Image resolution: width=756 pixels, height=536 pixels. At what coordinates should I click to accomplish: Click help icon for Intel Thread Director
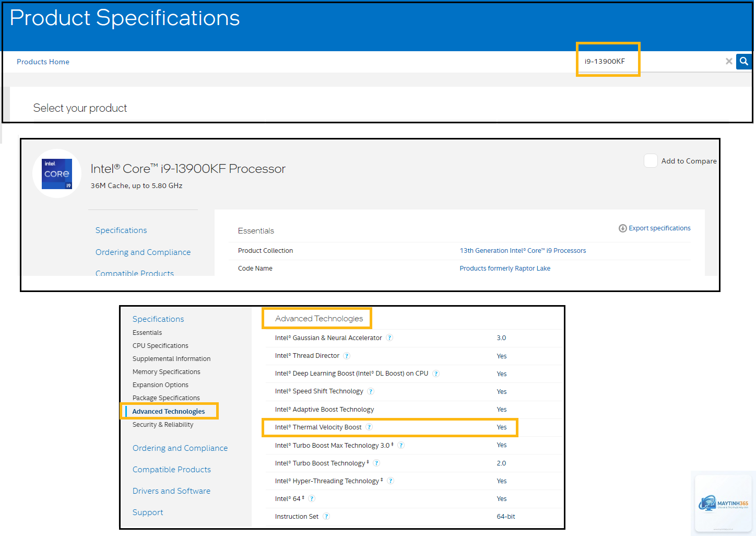pyautogui.click(x=347, y=356)
